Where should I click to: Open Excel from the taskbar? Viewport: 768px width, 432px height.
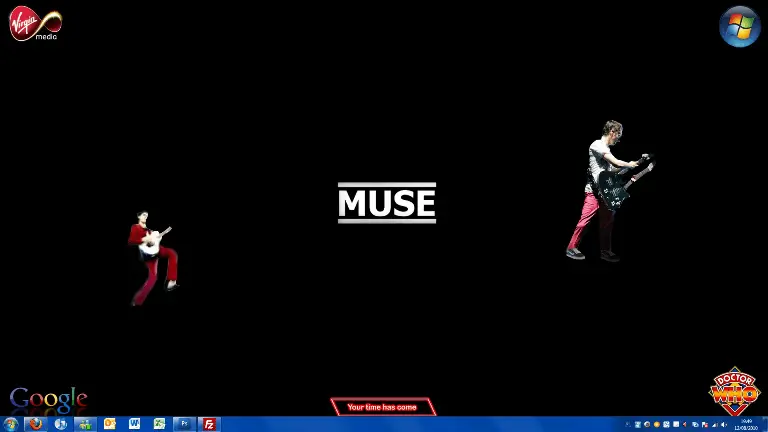click(x=159, y=424)
